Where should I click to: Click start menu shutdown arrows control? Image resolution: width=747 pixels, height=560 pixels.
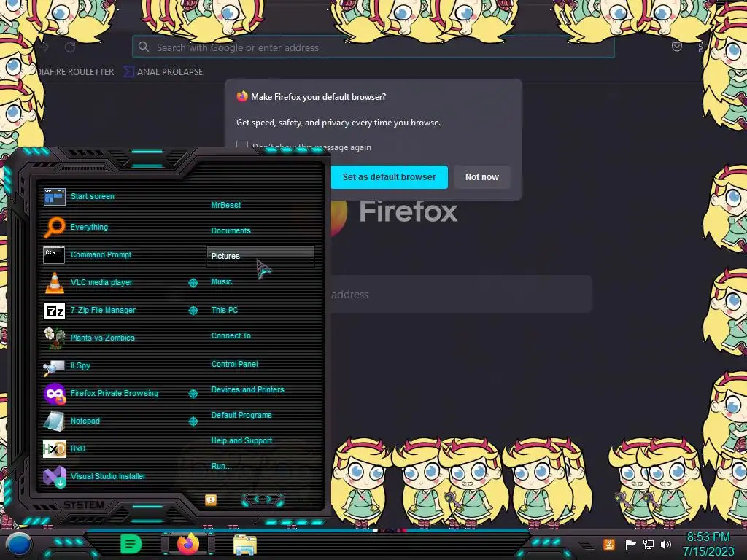263,499
